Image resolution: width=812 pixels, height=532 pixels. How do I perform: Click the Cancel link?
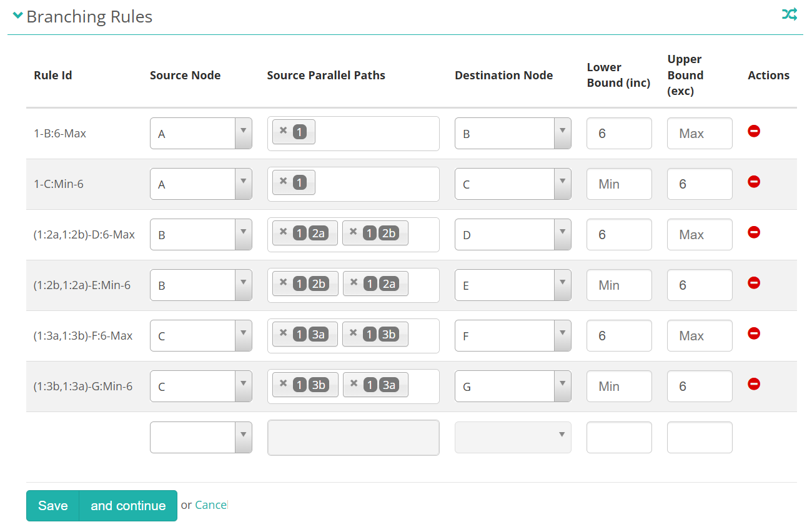211,505
